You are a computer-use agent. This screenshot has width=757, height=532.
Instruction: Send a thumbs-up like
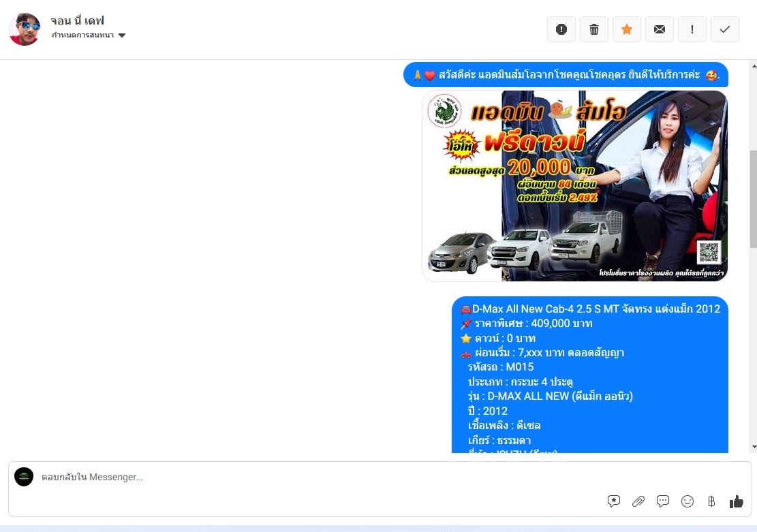coord(737,501)
